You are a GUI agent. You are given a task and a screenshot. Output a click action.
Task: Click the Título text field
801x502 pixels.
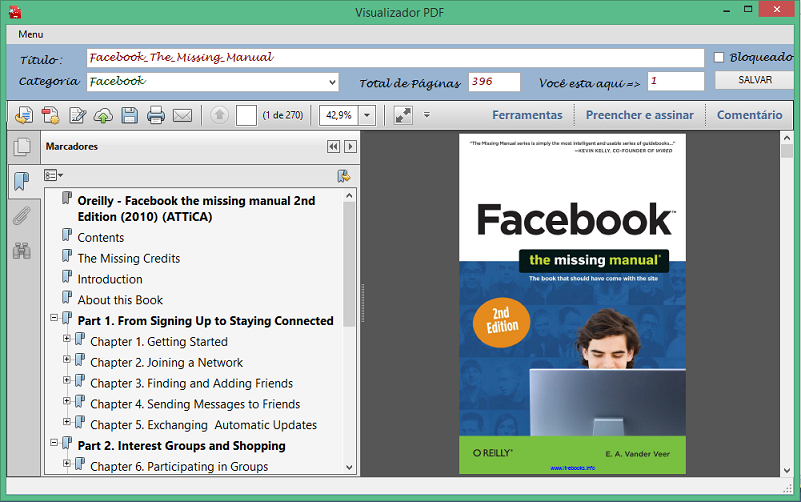click(395, 58)
